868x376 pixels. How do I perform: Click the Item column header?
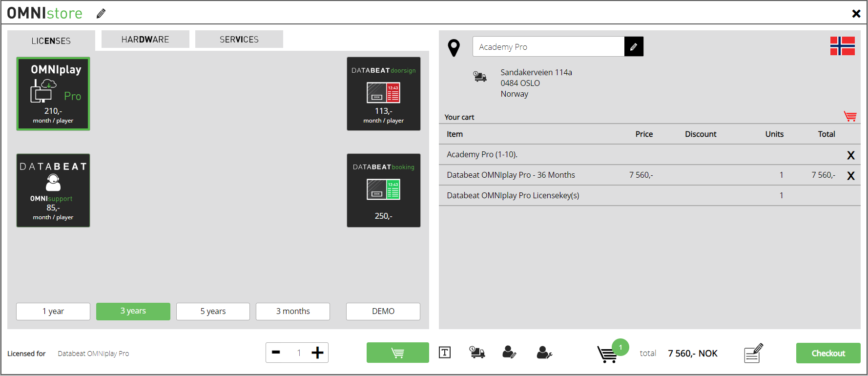[455, 134]
